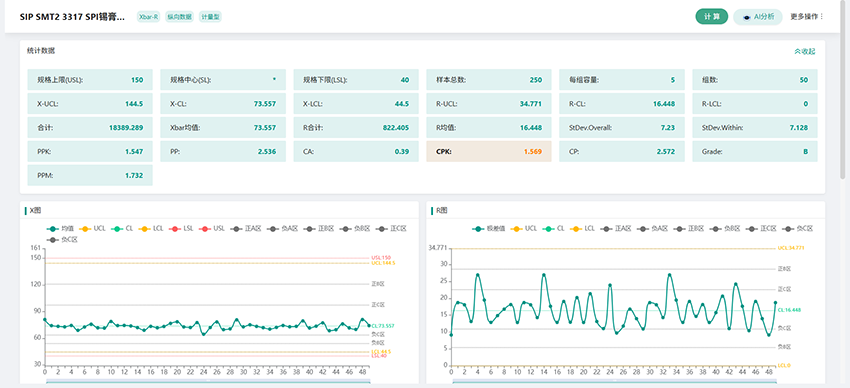Toggle the 极差值 series in R图 legend
850x388 pixels.
click(488, 229)
